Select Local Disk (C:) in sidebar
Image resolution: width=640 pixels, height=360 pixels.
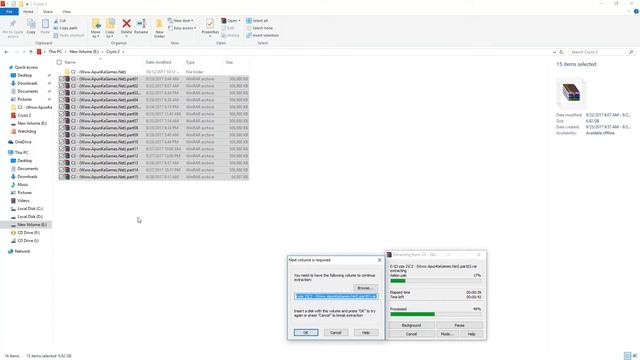pyautogui.click(x=30, y=209)
